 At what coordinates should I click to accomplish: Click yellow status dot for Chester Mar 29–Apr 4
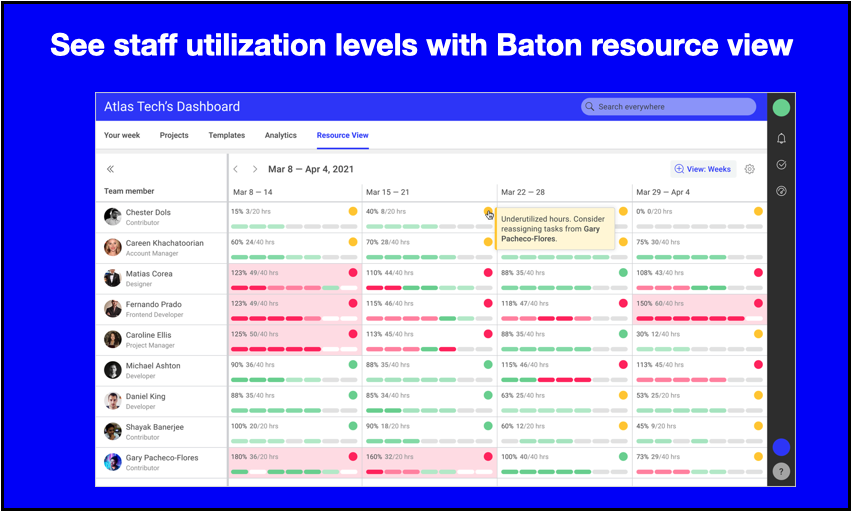coord(758,211)
